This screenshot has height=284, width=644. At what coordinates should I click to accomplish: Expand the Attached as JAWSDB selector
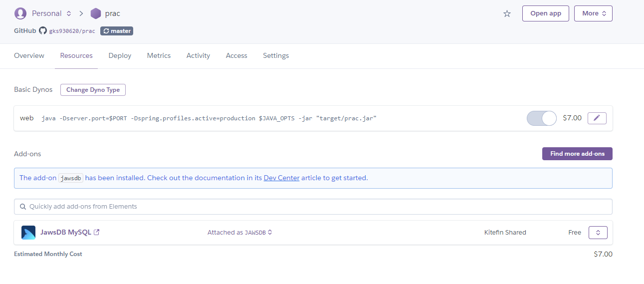[240, 233]
